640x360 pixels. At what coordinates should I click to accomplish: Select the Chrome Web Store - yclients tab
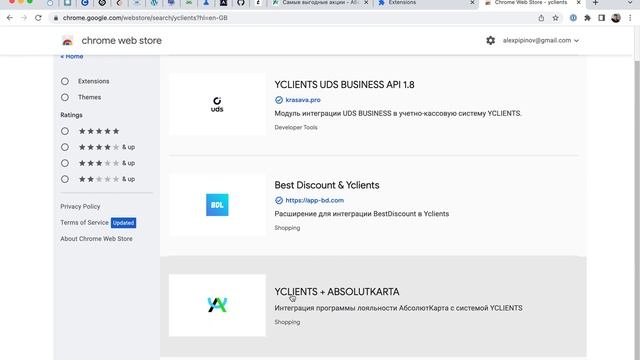point(532,3)
